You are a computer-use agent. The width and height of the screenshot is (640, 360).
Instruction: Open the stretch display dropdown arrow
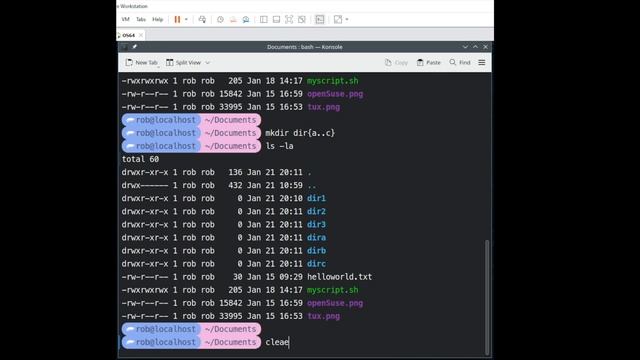coord(347,20)
